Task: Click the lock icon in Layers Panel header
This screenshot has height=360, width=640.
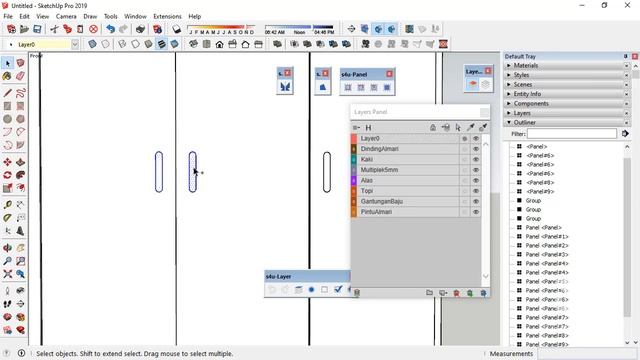Action: (433, 128)
